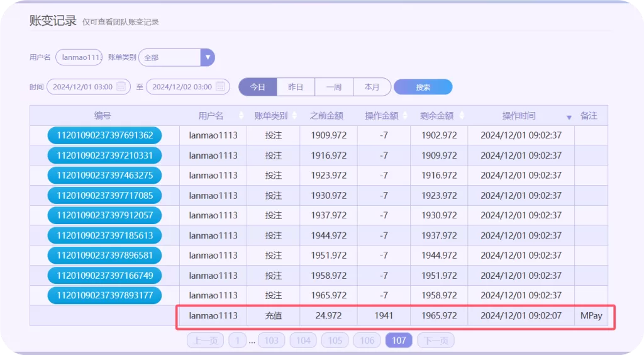
Task: Click the end time field 2024/12/02 03:00
Action: pyautogui.click(x=187, y=87)
